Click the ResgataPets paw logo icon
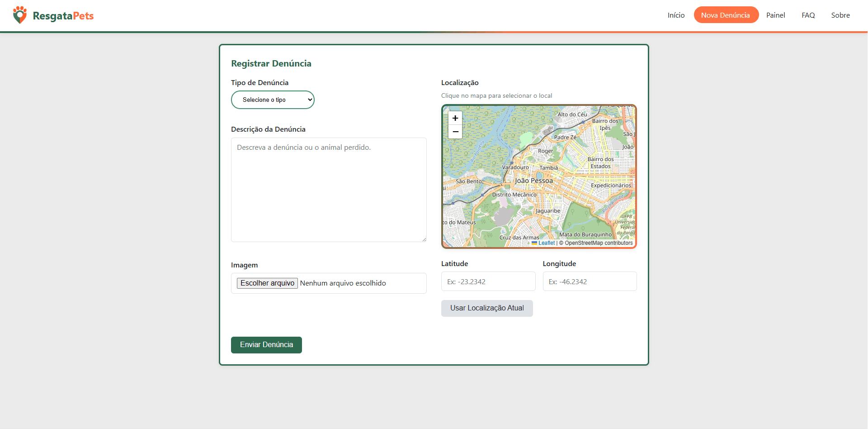868x429 pixels. pos(20,15)
